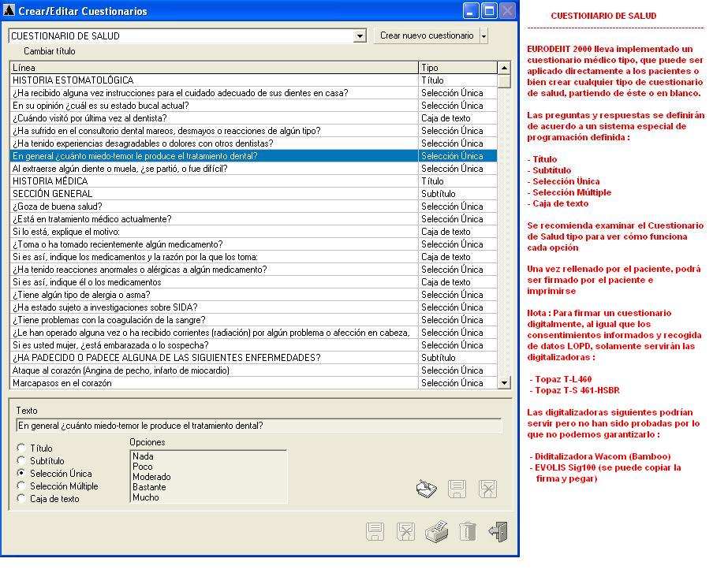Click Tipo cell 'Caja de texto' of dentista row
Image resolution: width=713 pixels, height=588 pixels.
pos(457,118)
